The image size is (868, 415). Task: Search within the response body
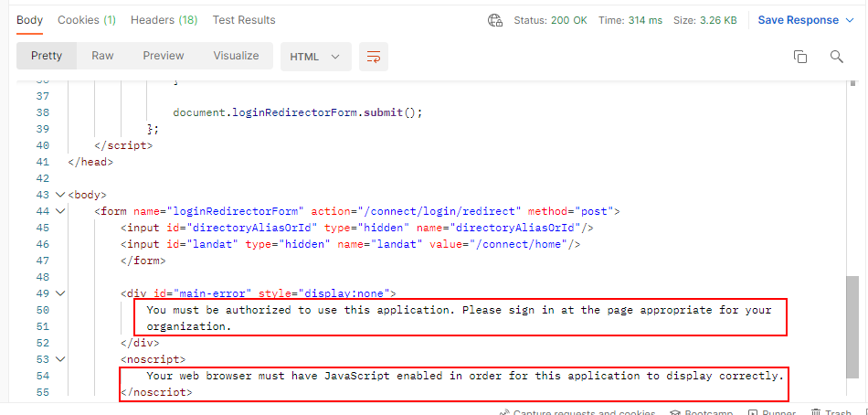click(837, 57)
